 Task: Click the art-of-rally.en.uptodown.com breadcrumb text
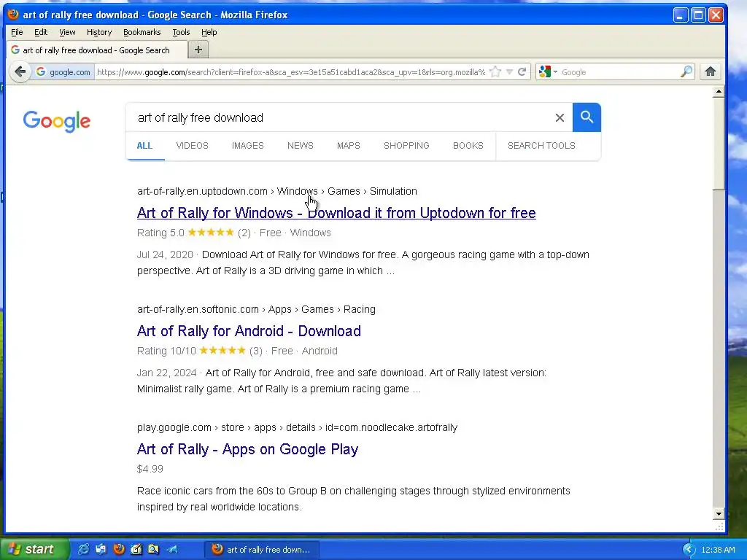202,191
